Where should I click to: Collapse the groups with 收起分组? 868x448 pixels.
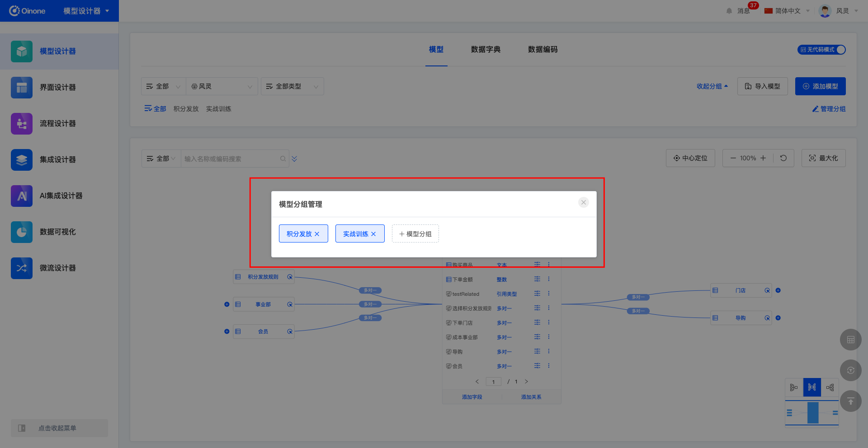click(x=712, y=86)
